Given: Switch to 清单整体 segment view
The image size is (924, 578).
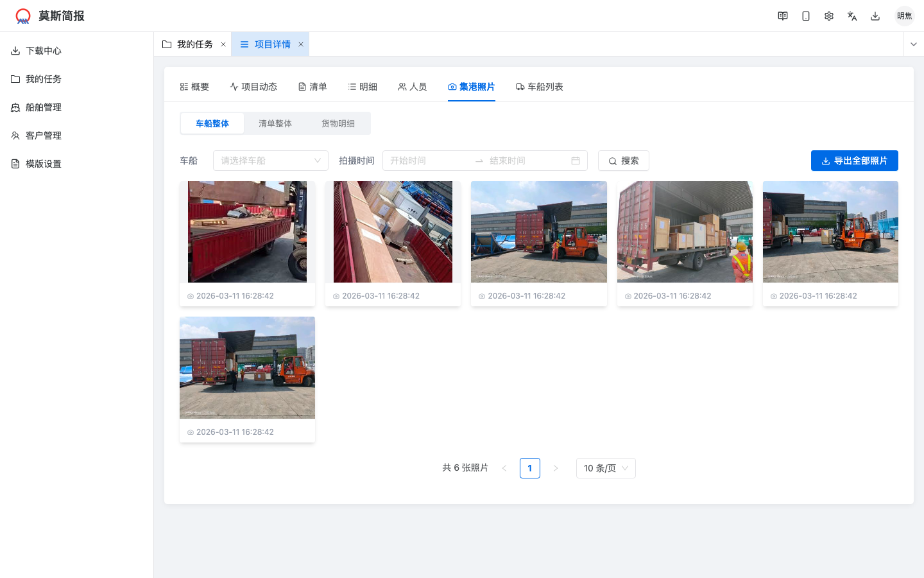Looking at the screenshot, I should [275, 123].
